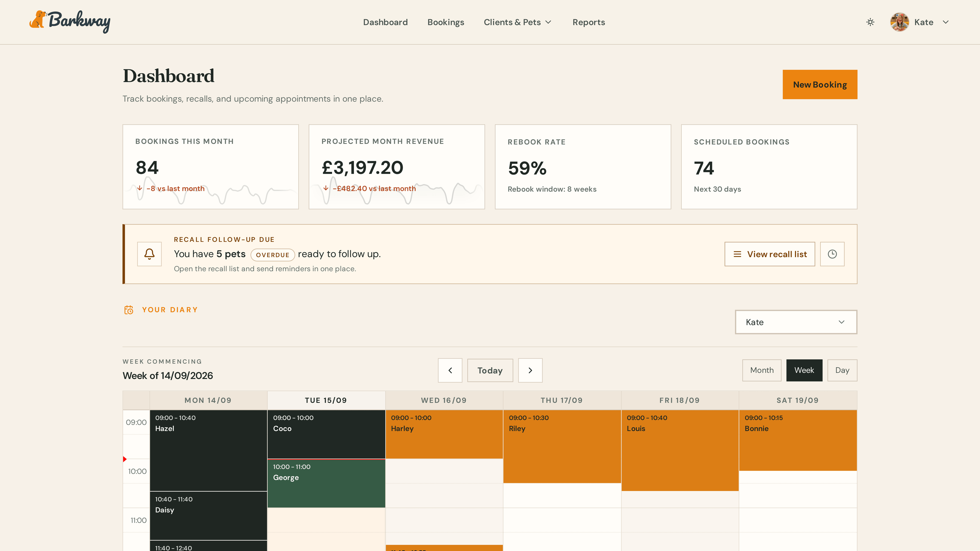Click the Barkway dog logo

70,22
